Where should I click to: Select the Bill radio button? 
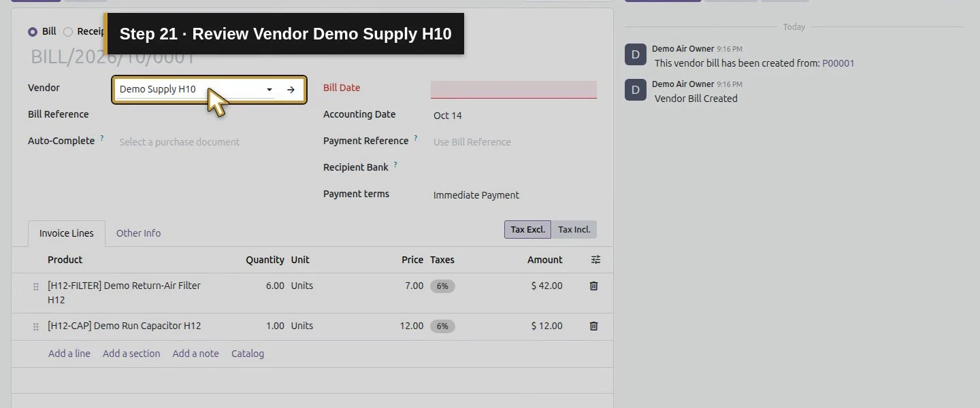point(33,32)
